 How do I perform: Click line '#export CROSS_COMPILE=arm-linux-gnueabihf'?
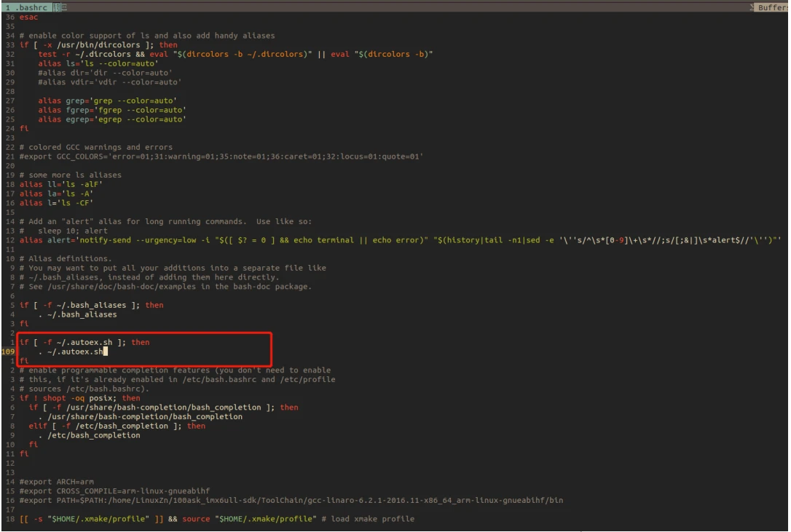coord(114,492)
